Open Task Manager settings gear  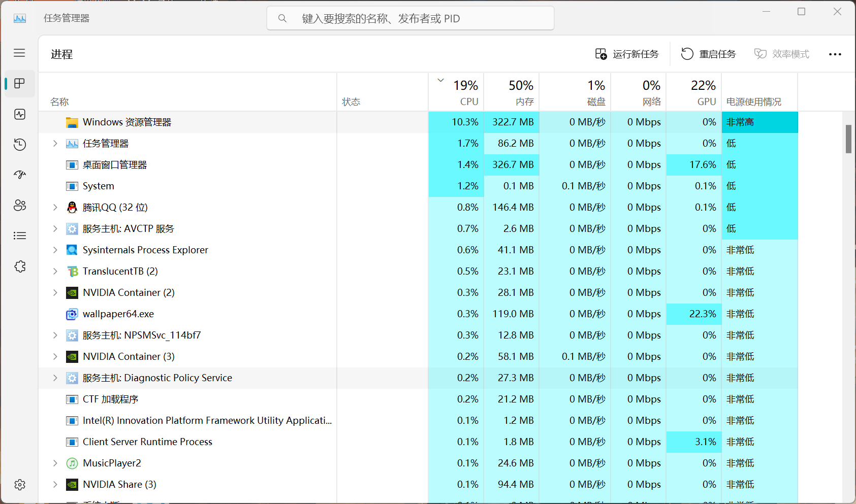pyautogui.click(x=20, y=485)
